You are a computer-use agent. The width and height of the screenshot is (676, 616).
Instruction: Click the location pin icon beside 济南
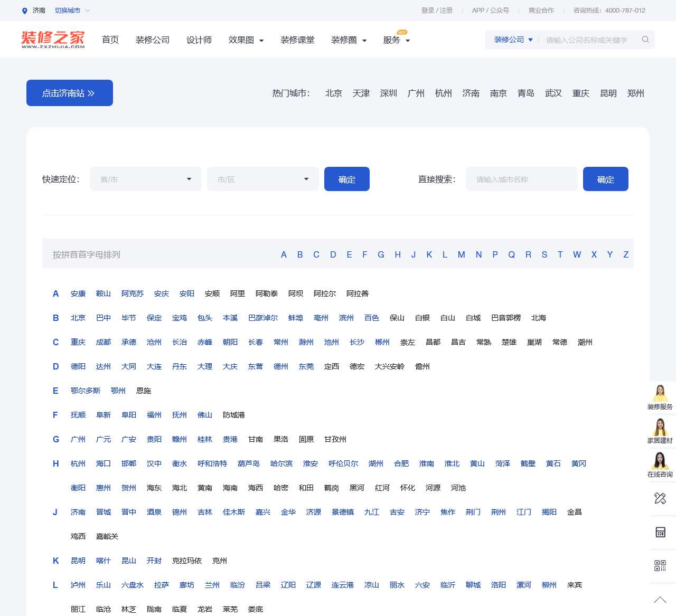(24, 11)
